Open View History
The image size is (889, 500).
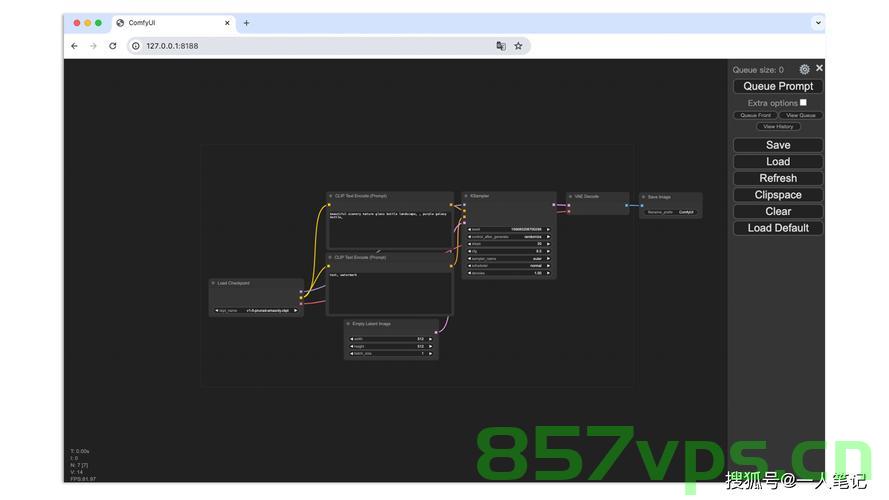778,126
